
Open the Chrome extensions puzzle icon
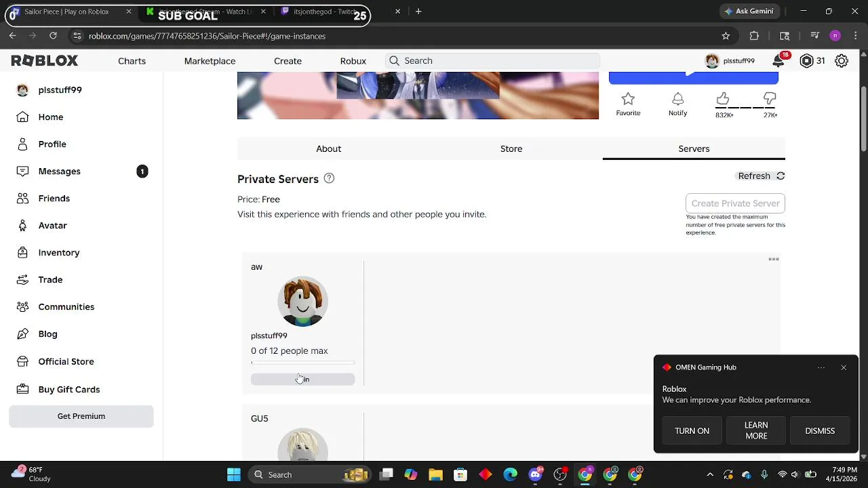[x=754, y=36]
